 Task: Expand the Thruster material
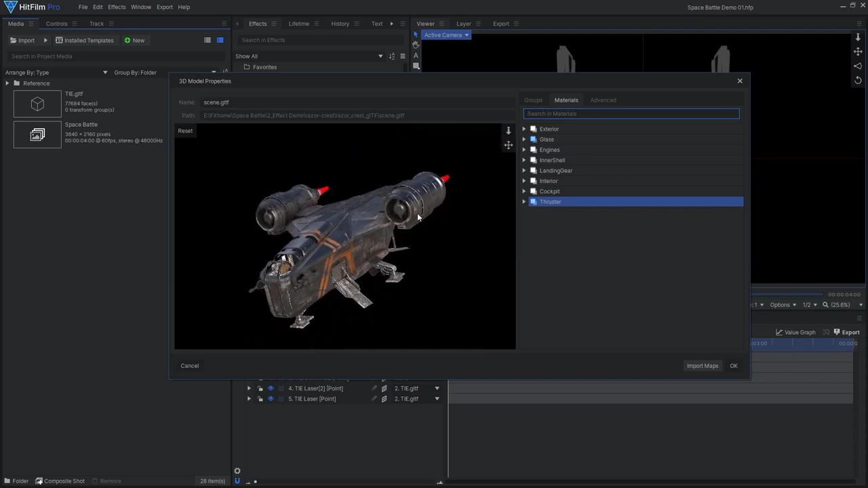point(524,202)
